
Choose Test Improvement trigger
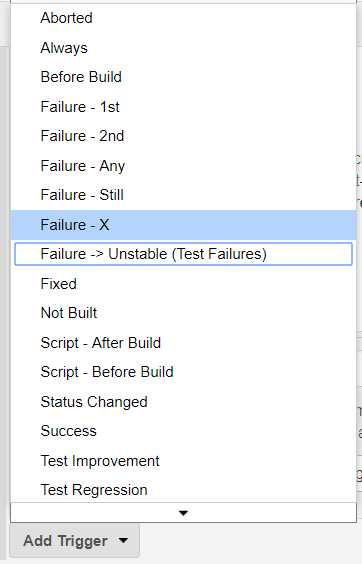(x=184, y=461)
